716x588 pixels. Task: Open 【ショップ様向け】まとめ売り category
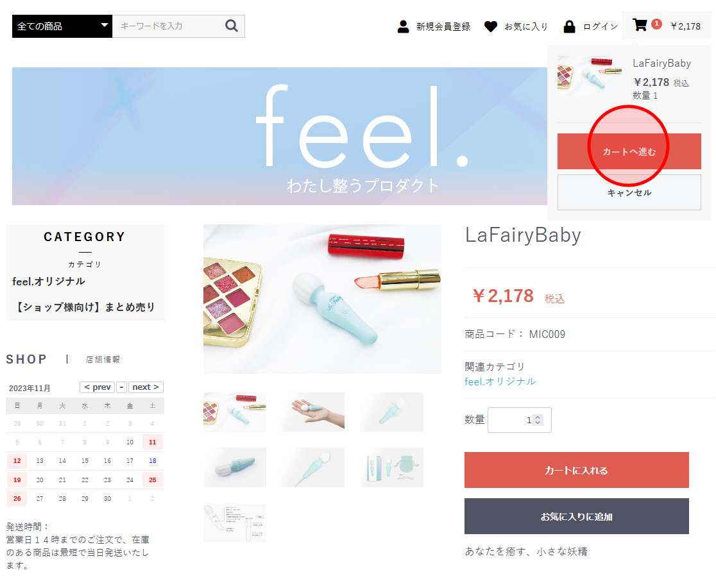coord(85,307)
